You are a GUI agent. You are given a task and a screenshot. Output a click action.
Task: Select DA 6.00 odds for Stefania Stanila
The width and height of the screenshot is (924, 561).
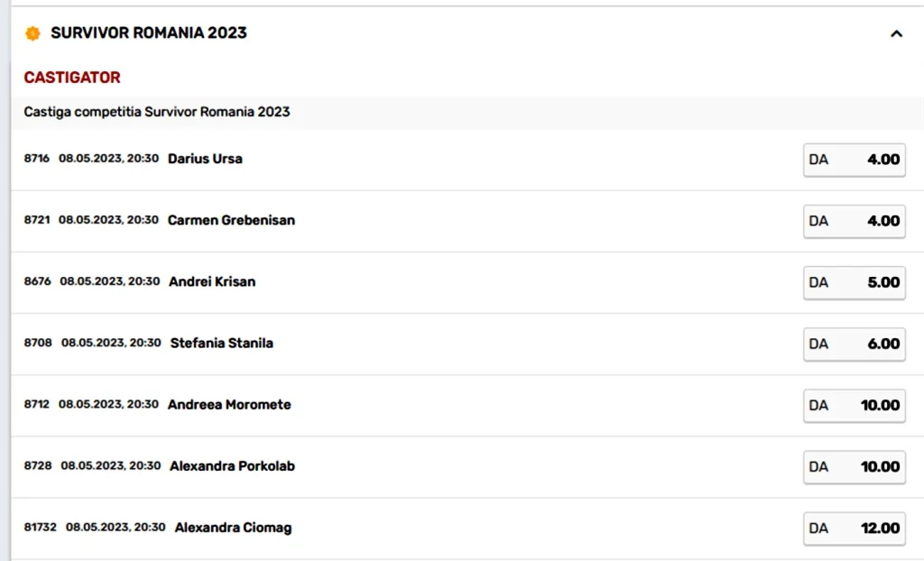point(854,344)
